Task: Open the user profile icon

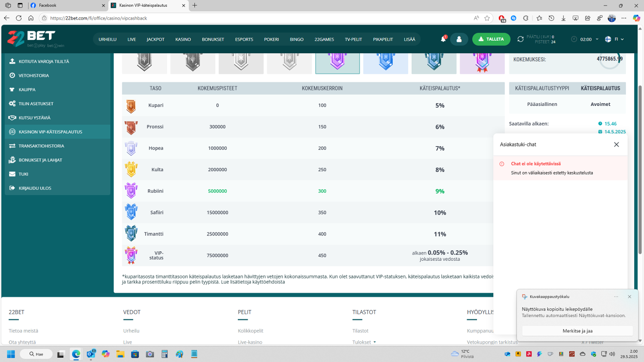Action: (459, 39)
